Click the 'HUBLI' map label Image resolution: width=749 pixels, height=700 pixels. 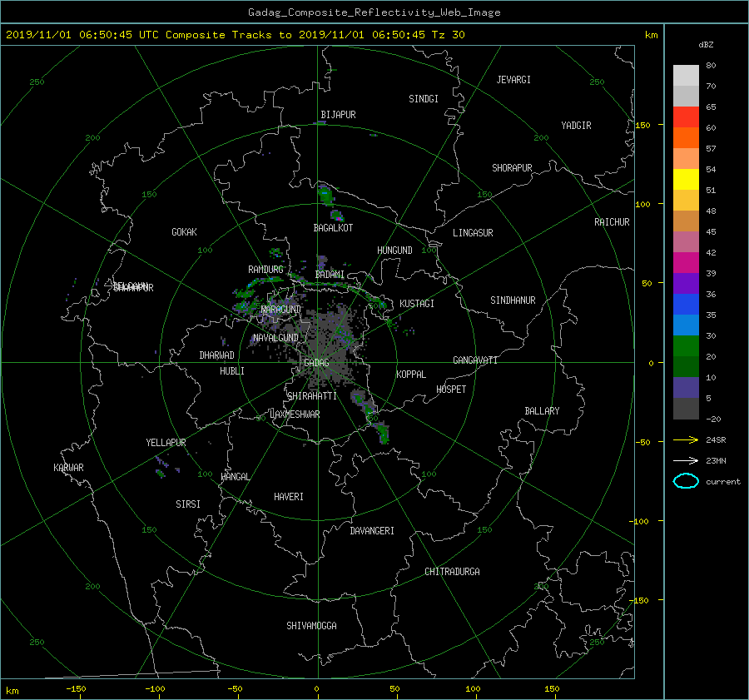(x=231, y=371)
